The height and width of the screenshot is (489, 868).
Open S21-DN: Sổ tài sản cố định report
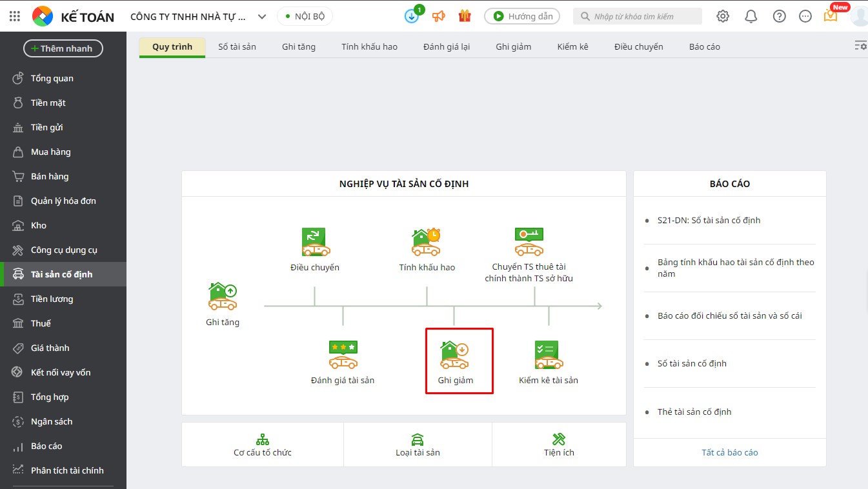coord(709,220)
